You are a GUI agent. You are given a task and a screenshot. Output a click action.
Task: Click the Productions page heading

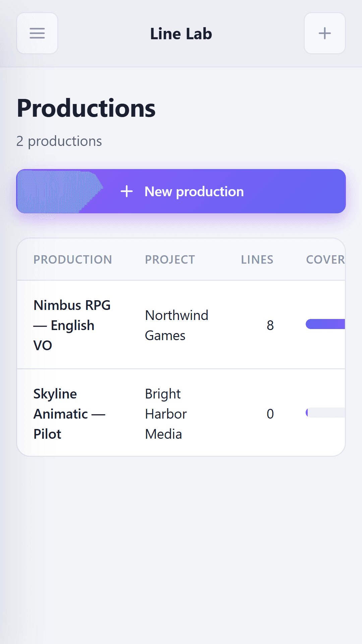pos(86,108)
